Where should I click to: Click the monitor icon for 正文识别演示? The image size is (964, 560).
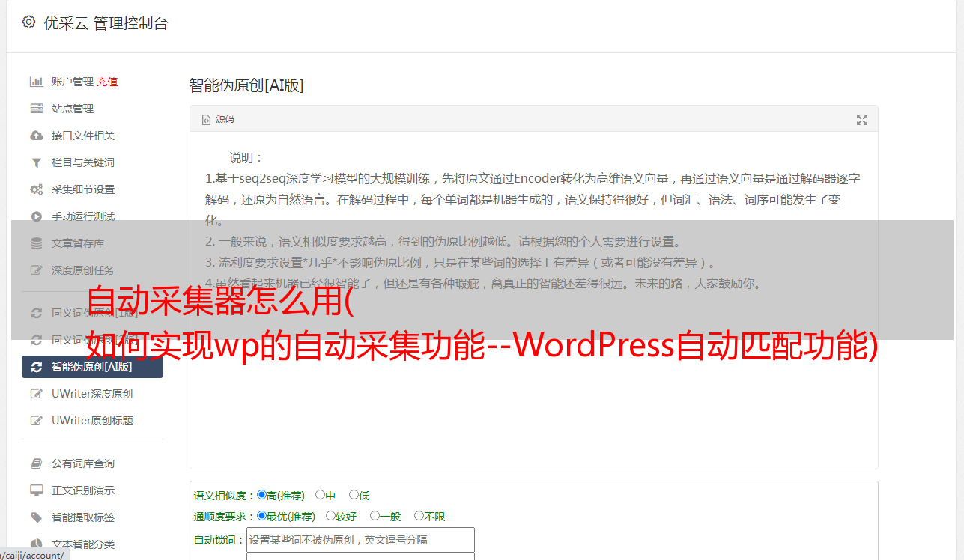pyautogui.click(x=36, y=490)
